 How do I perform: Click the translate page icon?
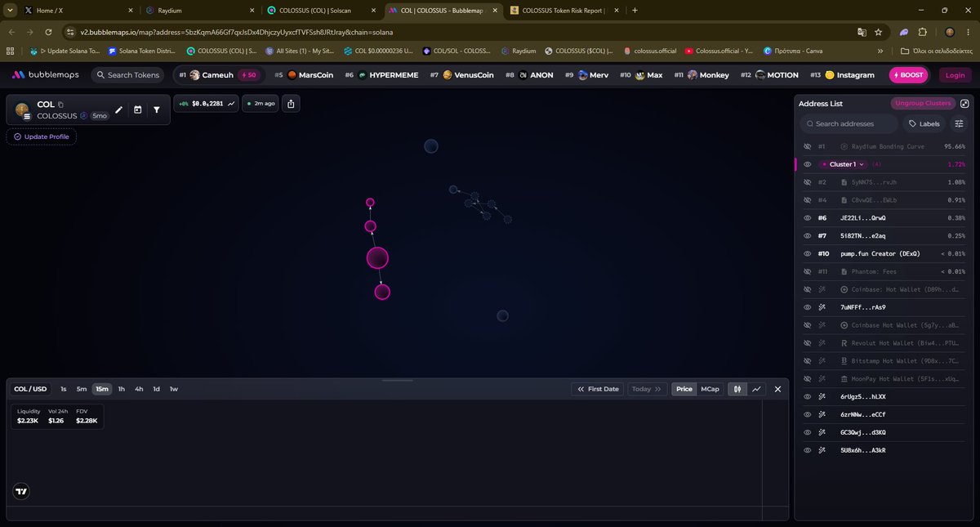click(x=862, y=32)
